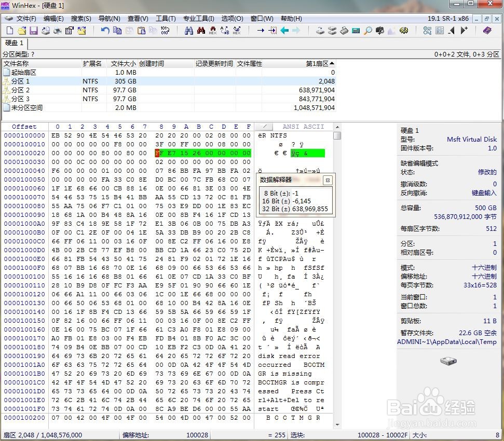
Task: Open the replace text A-to-B icon
Action: pyautogui.click(x=225, y=31)
